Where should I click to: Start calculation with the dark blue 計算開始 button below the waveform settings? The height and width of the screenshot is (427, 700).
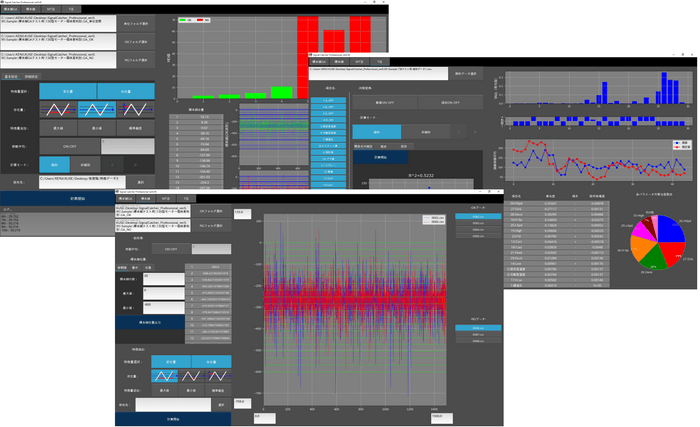pyautogui.click(x=173, y=419)
